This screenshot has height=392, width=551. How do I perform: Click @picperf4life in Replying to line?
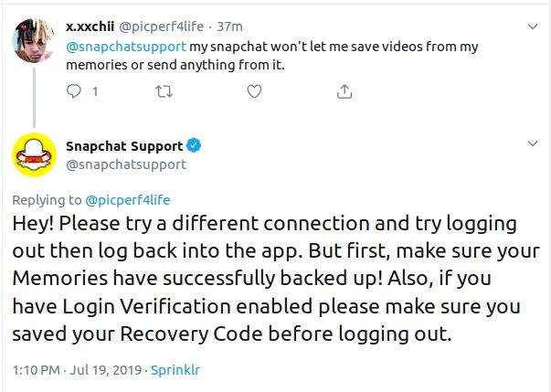pyautogui.click(x=128, y=200)
